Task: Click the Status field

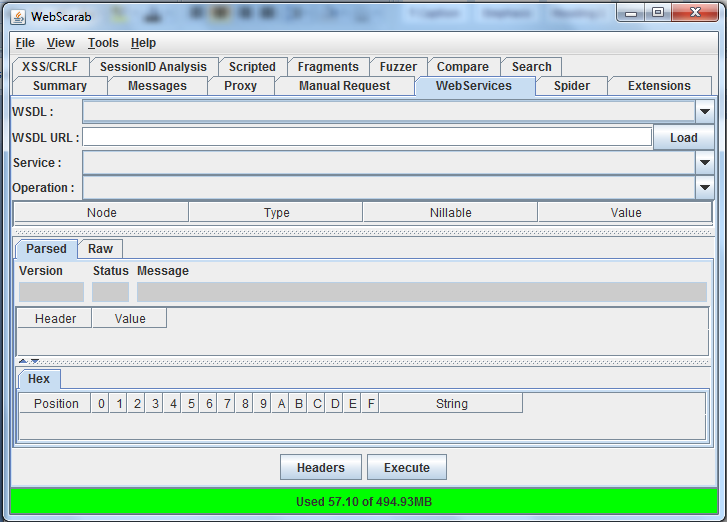Action: click(110, 292)
